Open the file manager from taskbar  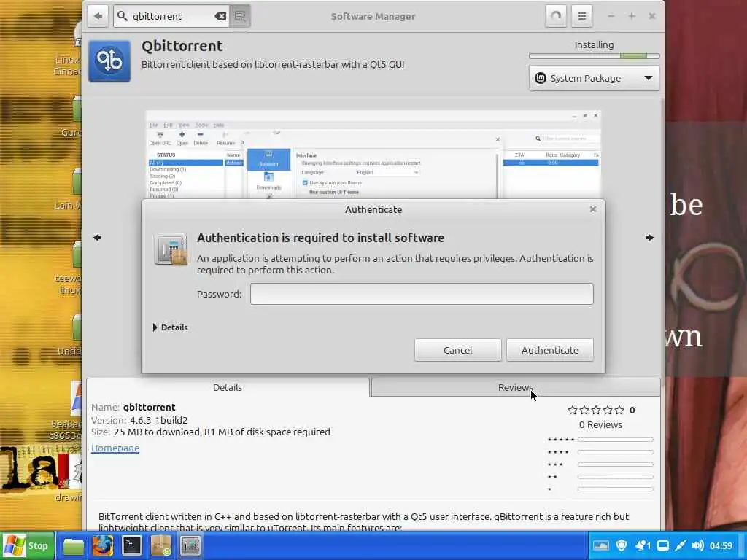click(x=74, y=545)
